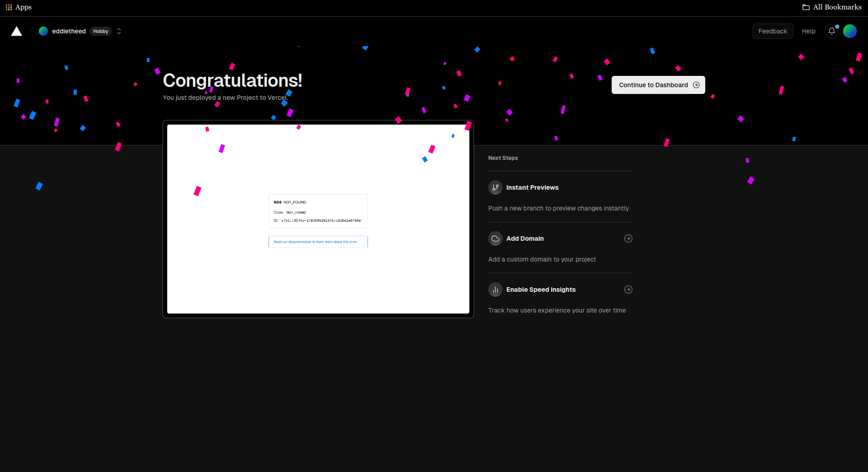Open the Help menu item

pos(808,31)
